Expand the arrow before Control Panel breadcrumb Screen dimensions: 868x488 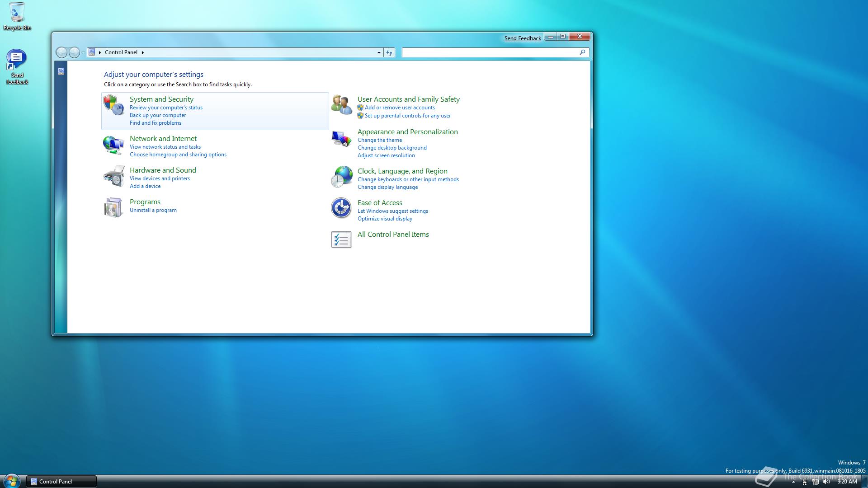coord(99,52)
